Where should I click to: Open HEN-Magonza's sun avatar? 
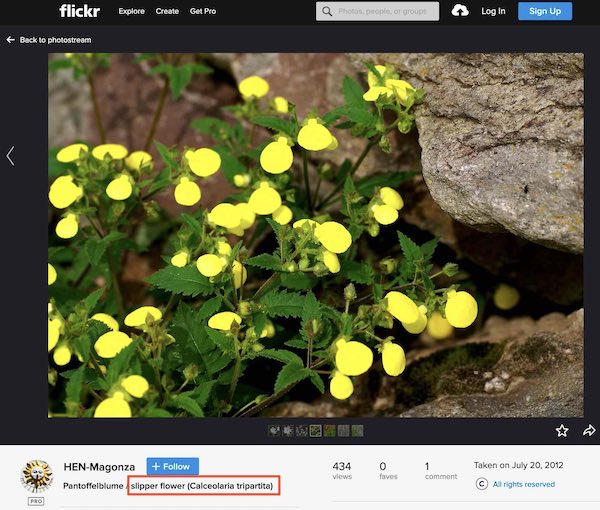[x=36, y=476]
